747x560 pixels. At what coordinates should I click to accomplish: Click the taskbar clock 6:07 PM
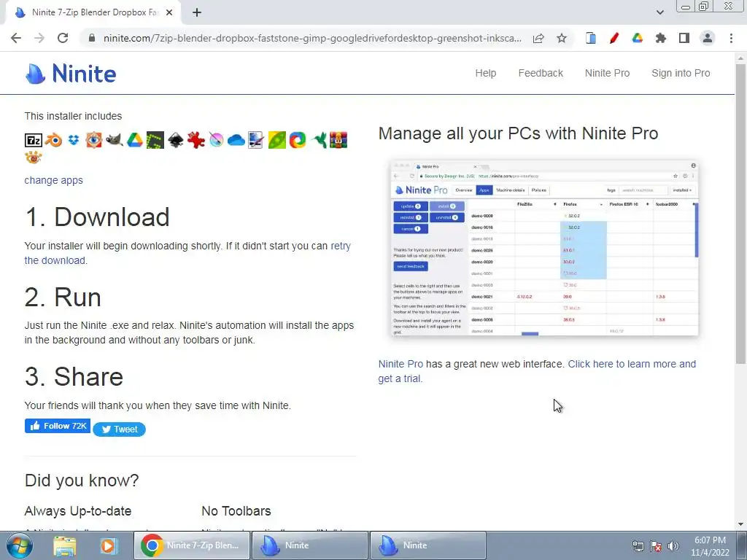point(710,546)
